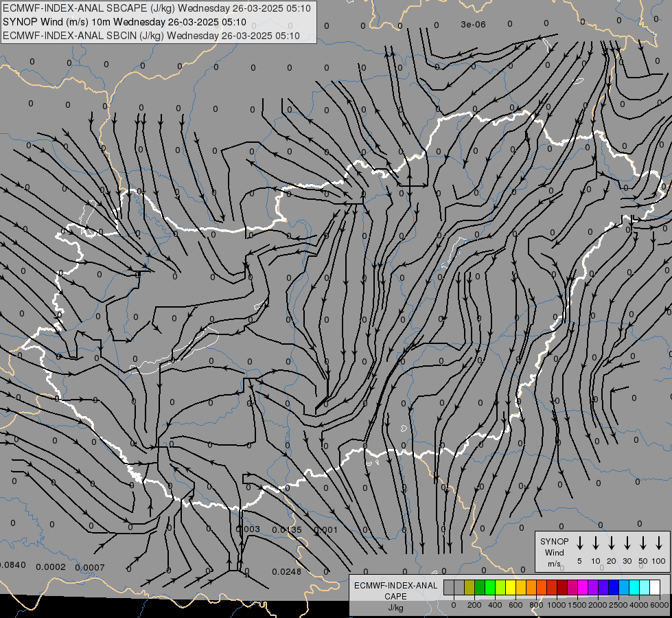Viewport: 672px width, 618px height.
Task: Click the 6000 tick label in CAPE legend
Action: pos(660,605)
